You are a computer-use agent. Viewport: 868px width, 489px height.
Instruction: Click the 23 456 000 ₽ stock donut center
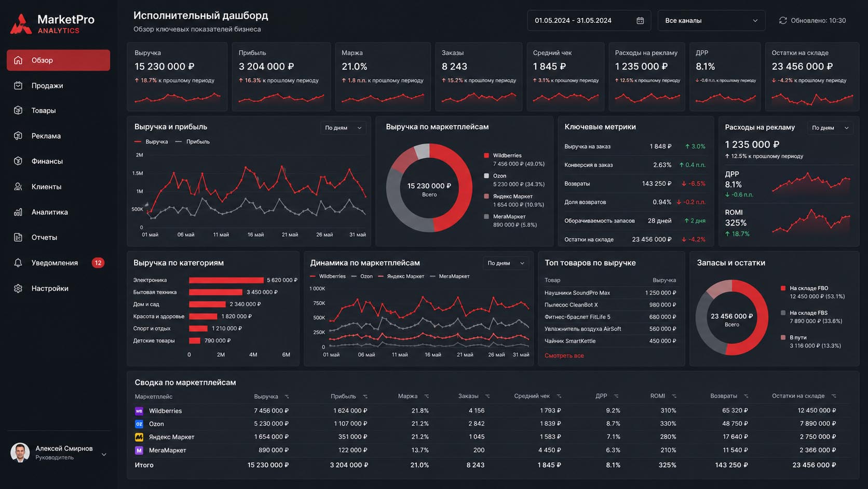click(732, 316)
